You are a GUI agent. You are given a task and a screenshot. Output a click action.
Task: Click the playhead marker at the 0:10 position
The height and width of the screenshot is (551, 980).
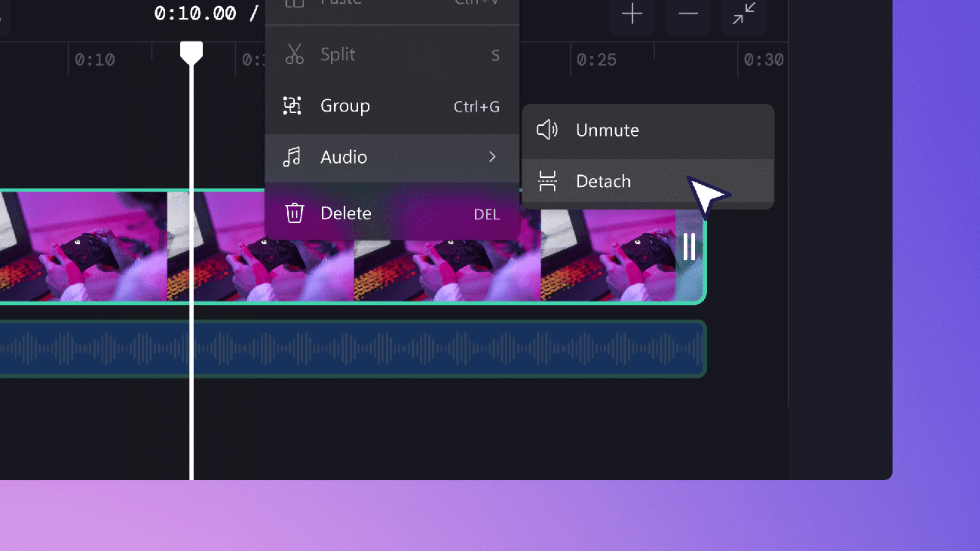tap(192, 51)
